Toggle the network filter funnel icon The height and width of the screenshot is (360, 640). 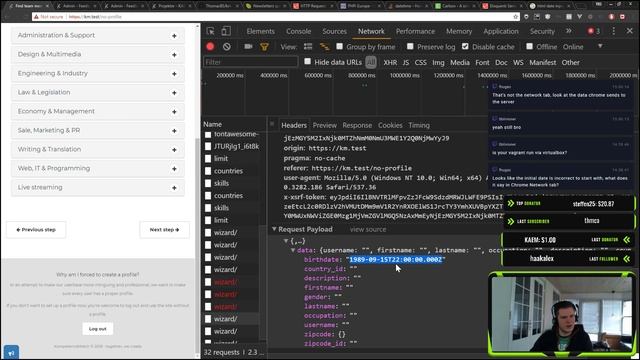[x=264, y=47]
